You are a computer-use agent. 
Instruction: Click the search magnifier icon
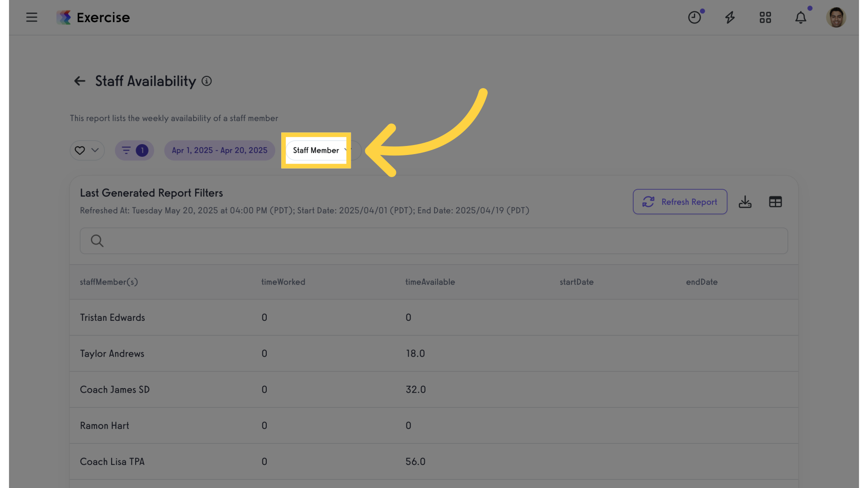point(97,241)
